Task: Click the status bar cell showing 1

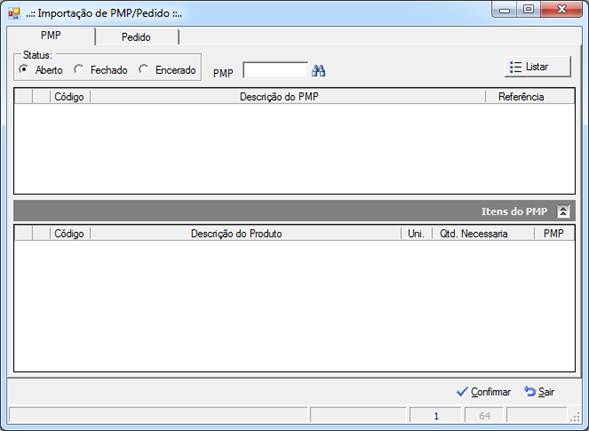Action: [435, 416]
